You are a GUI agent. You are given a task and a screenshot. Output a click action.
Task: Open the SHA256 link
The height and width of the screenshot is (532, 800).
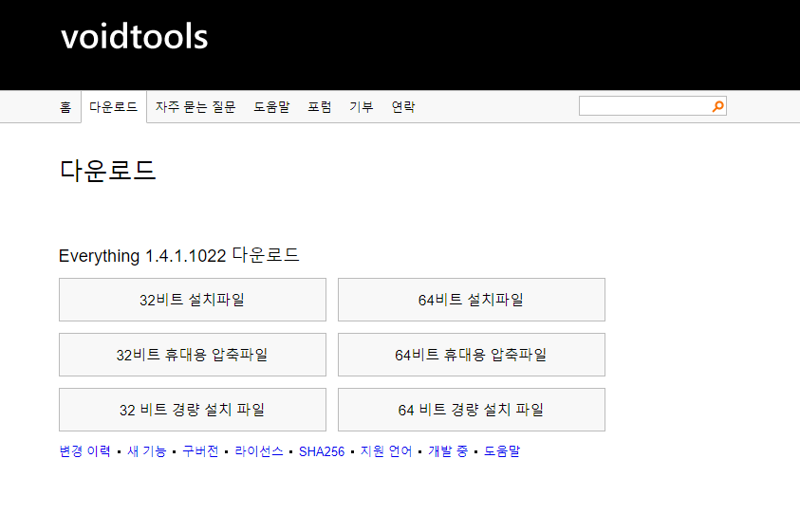click(322, 451)
